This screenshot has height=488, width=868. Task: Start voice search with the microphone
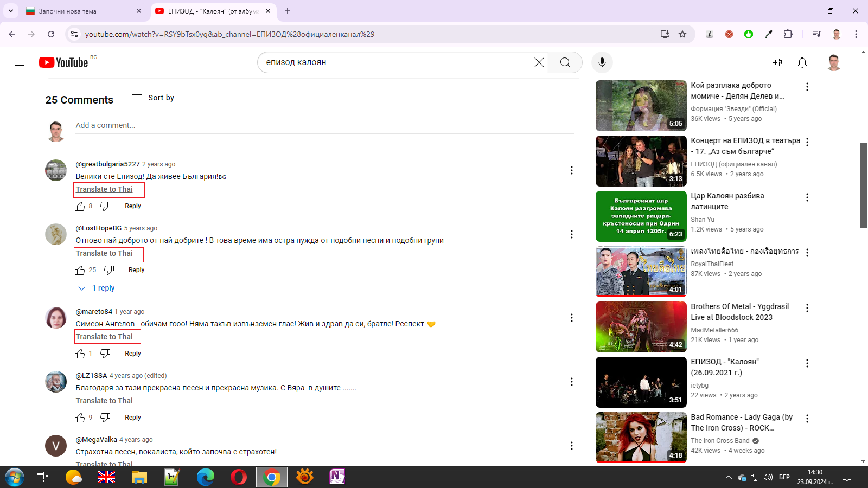(602, 62)
